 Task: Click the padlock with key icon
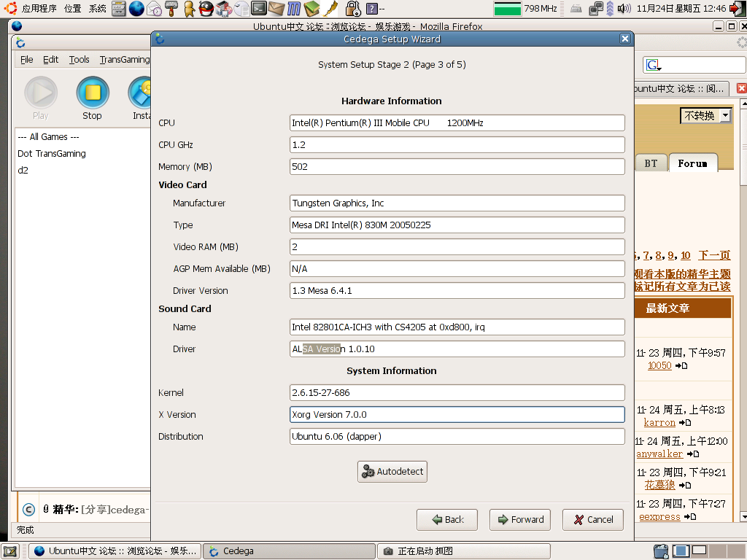click(353, 8)
